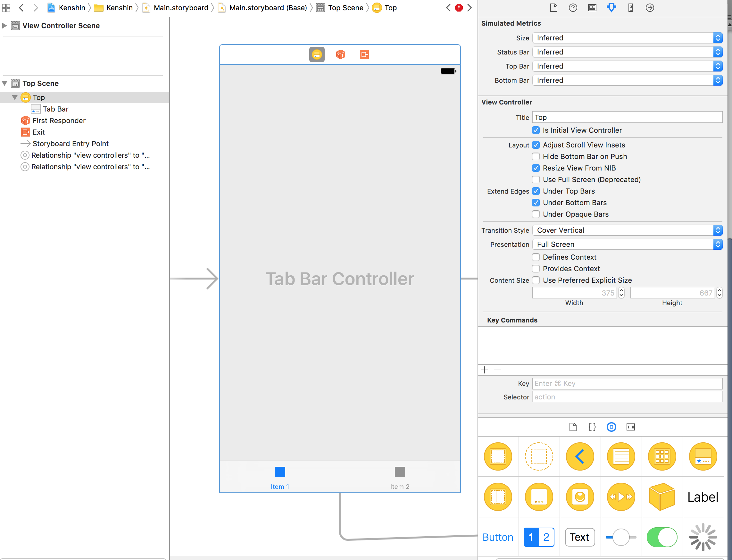Enable Under Opaque Bars checkbox
The image size is (732, 560).
tap(536, 214)
